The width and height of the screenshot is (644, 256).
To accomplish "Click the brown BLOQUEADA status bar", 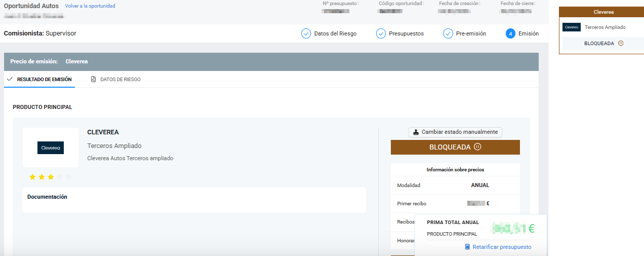I will point(455,148).
